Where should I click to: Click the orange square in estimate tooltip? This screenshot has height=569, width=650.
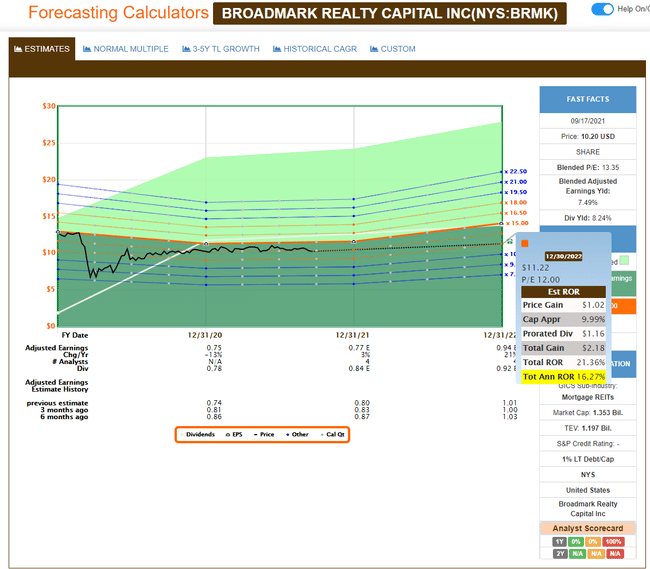tap(525, 242)
